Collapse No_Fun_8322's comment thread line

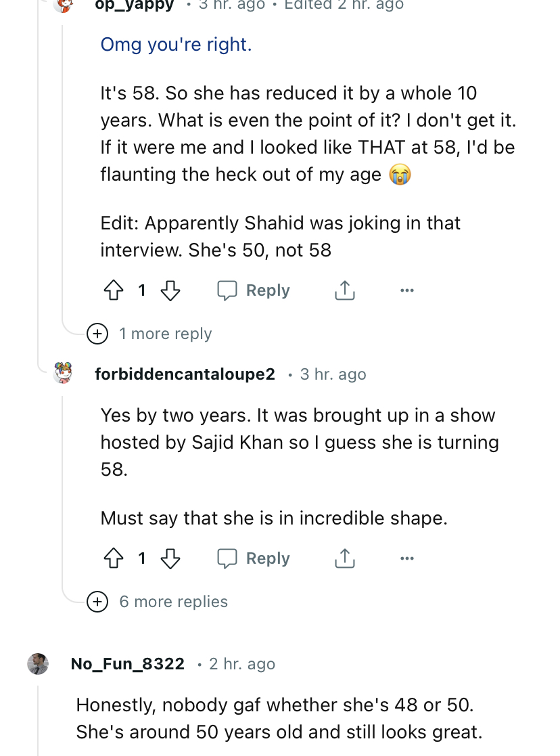coord(38,721)
